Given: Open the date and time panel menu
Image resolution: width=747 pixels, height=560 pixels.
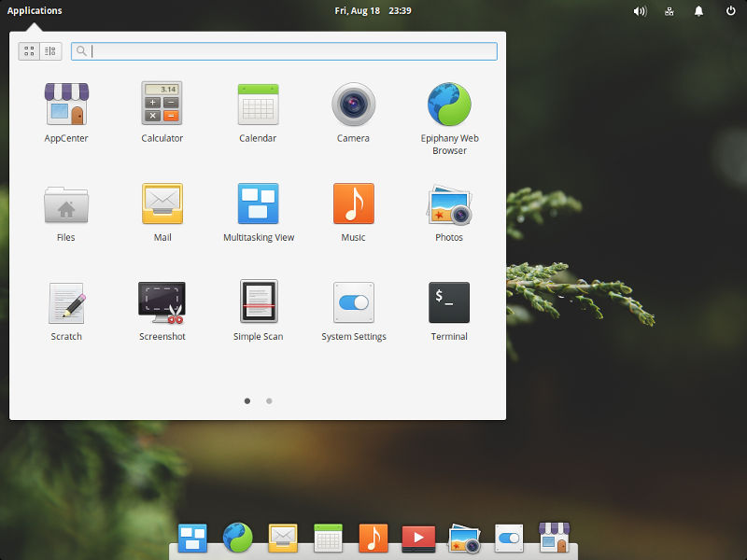Looking at the screenshot, I should (373, 10).
